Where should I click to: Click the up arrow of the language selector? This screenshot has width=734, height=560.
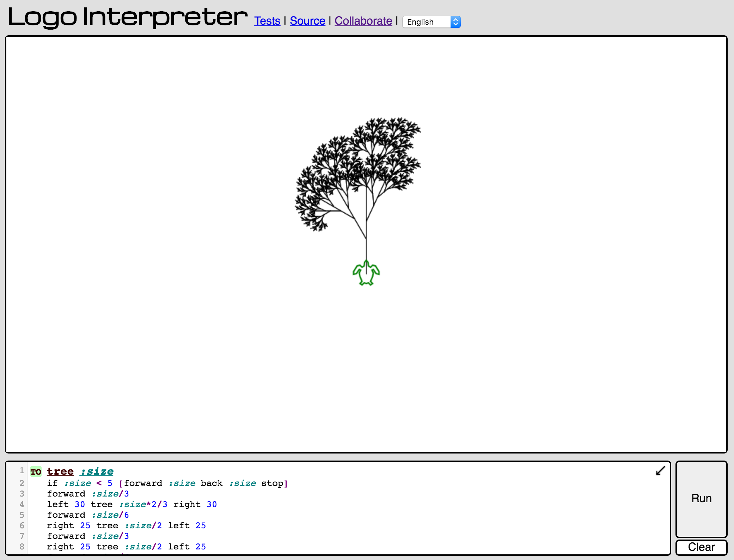(x=456, y=19)
